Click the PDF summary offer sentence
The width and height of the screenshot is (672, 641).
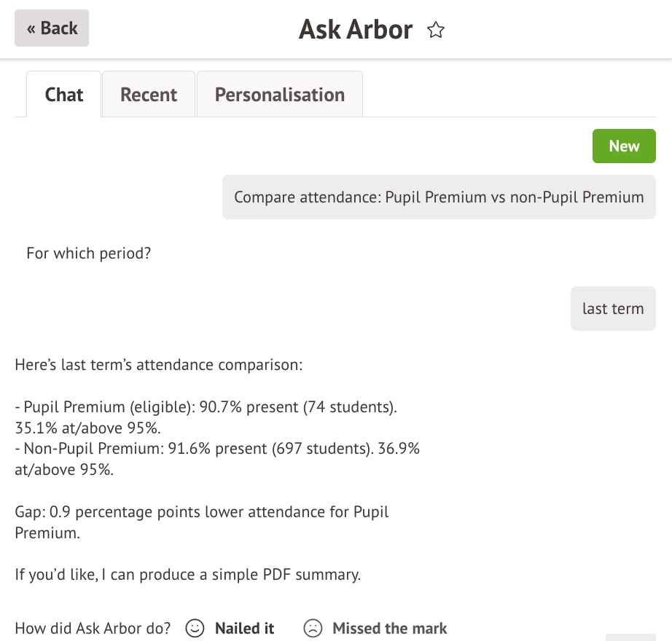187,575
